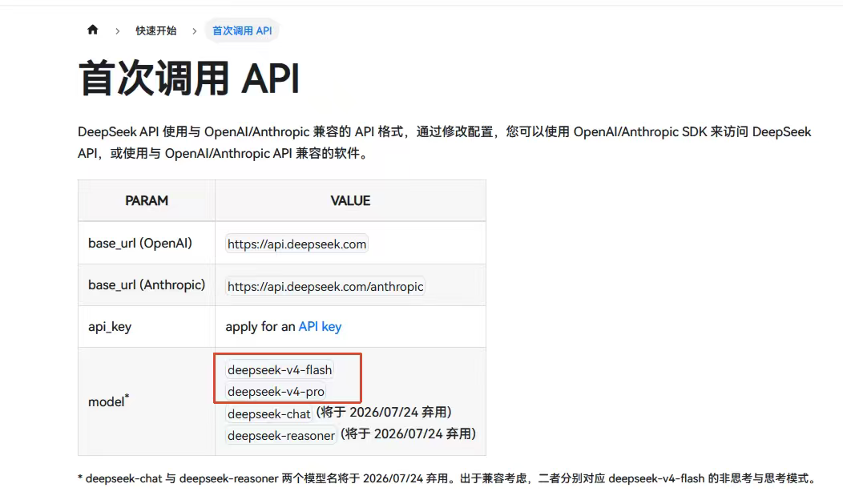843x504 pixels.
Task: Select the deepseek-chat model name
Action: click(x=268, y=413)
